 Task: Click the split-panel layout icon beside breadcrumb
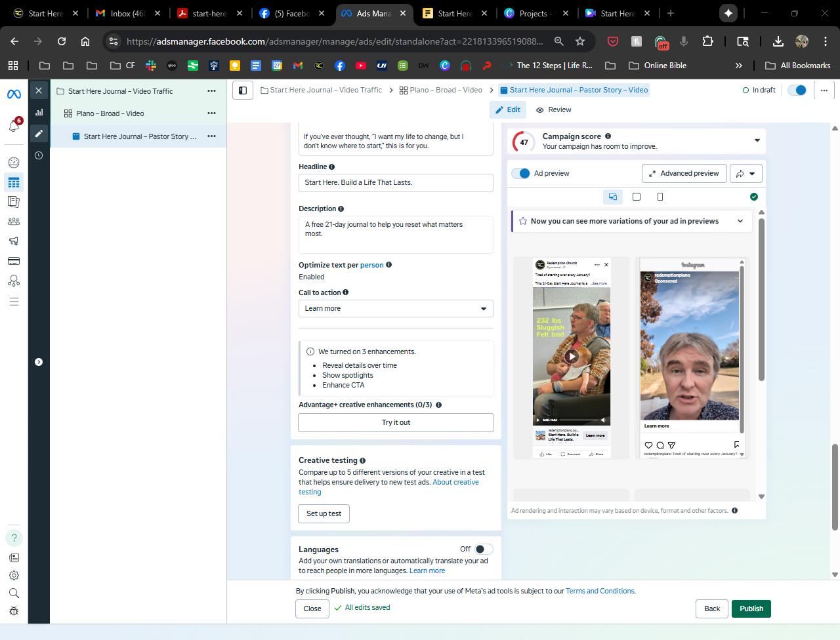coord(243,90)
